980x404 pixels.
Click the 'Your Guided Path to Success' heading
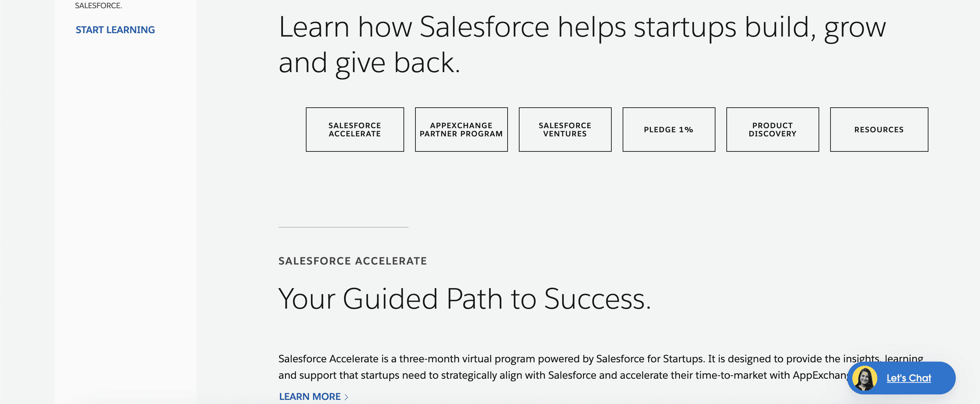[465, 299]
